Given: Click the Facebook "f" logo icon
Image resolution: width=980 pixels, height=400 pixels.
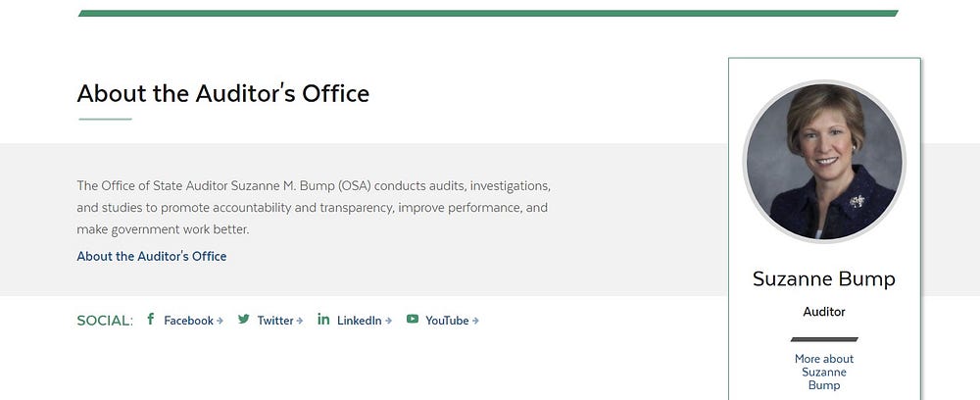Looking at the screenshot, I should (151, 320).
